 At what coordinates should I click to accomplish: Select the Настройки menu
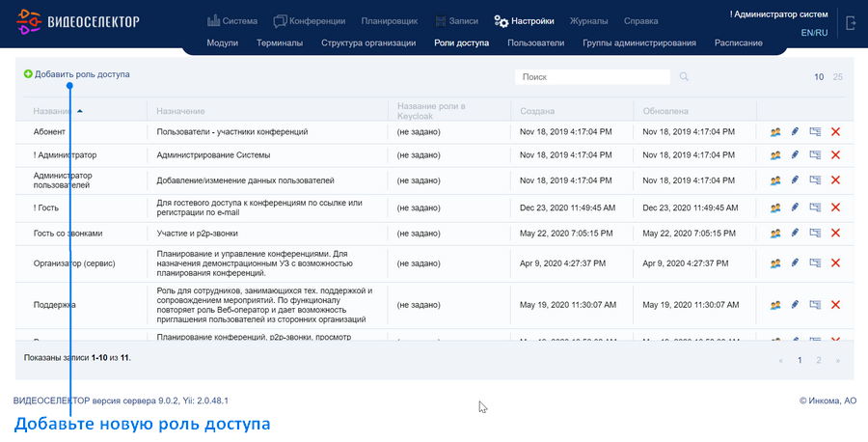pos(524,21)
